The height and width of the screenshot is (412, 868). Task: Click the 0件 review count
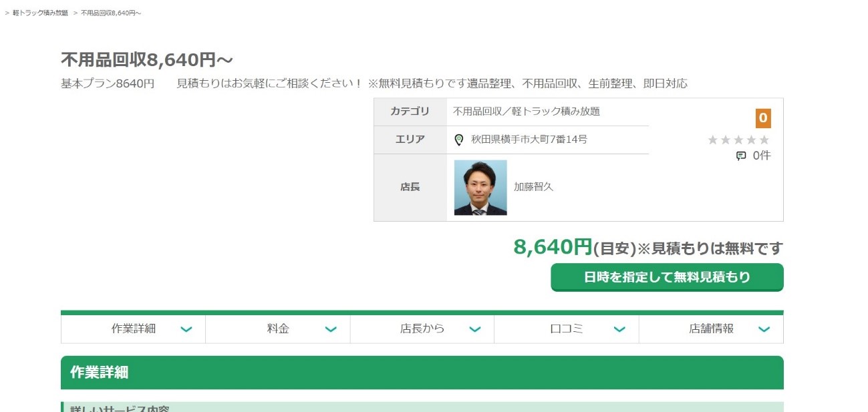[761, 156]
